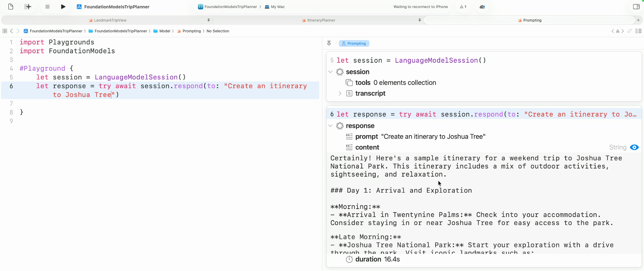Image resolution: width=644 pixels, height=271 pixels.
Task: Open the editor options lines icon
Action: coord(638,31)
